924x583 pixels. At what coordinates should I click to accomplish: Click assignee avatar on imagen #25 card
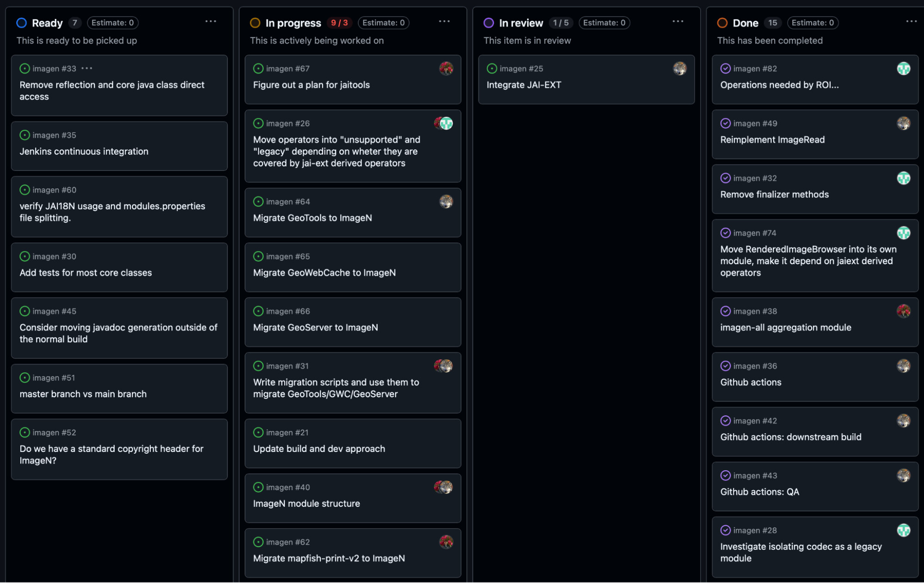679,68
